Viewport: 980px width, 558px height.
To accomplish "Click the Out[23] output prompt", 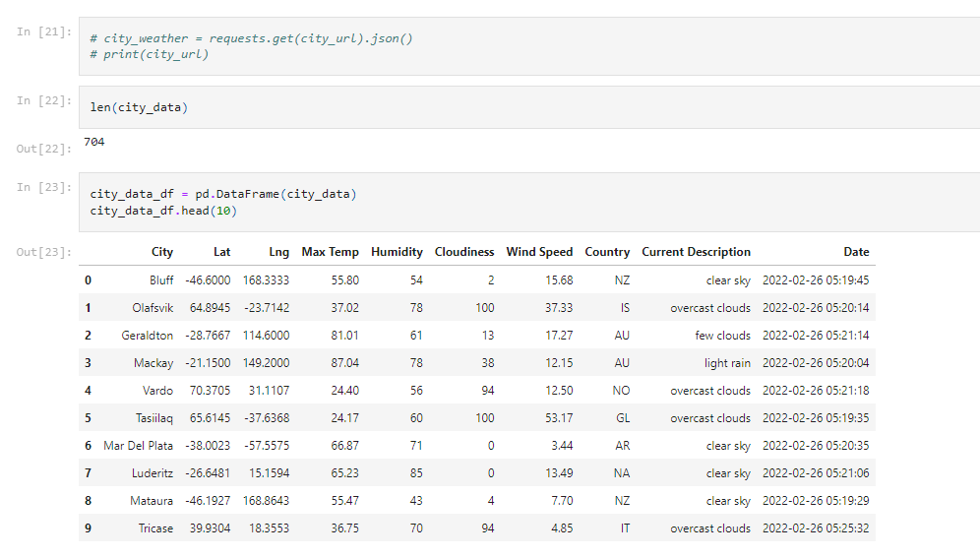I will [43, 252].
